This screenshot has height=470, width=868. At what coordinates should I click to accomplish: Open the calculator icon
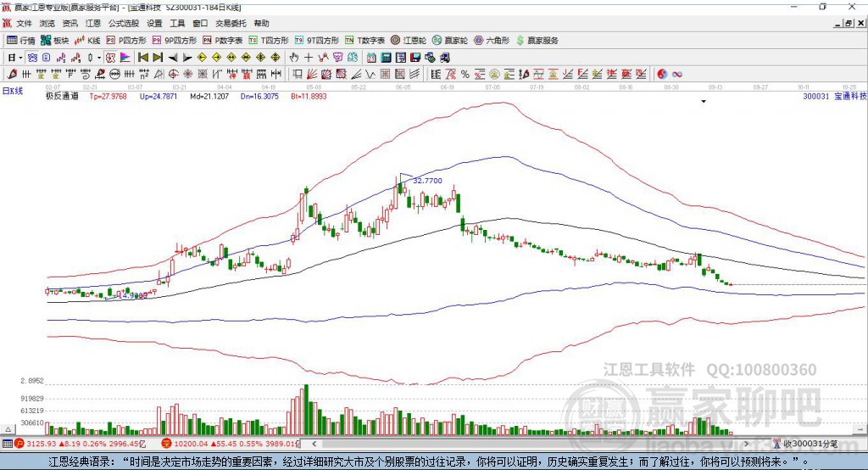(386, 58)
